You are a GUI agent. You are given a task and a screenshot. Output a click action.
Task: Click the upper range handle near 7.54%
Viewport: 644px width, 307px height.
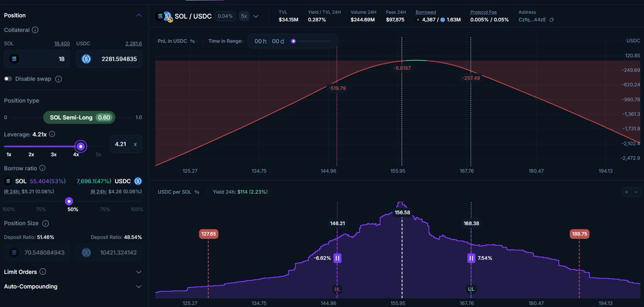click(471, 258)
